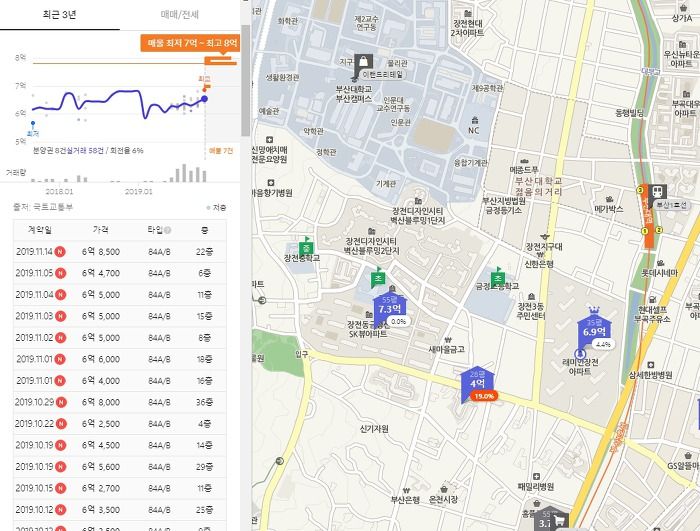Viewport: 700px width, 531px height.
Task: Click the 신망애치매 전문요양병원 hospital icon
Action: click(270, 140)
